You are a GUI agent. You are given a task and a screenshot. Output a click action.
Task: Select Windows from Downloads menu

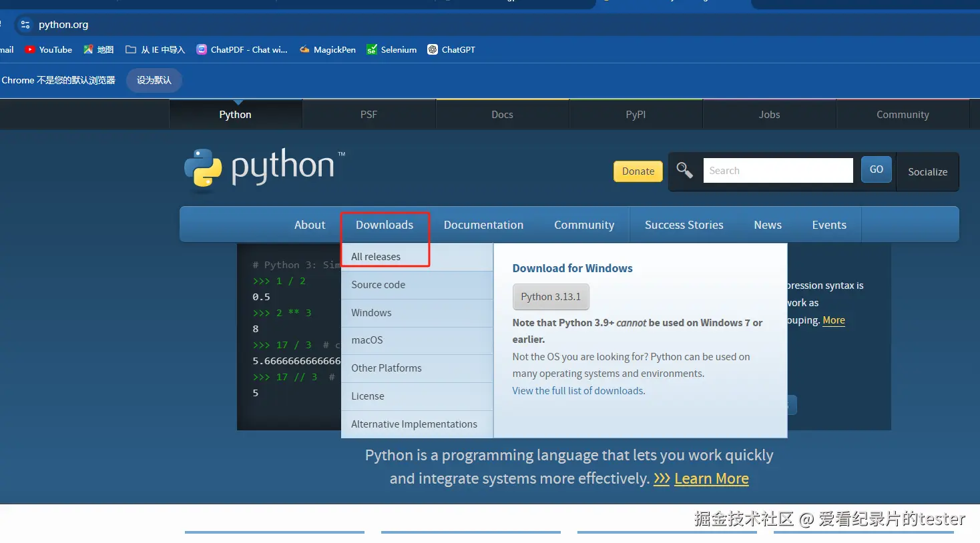417,313
